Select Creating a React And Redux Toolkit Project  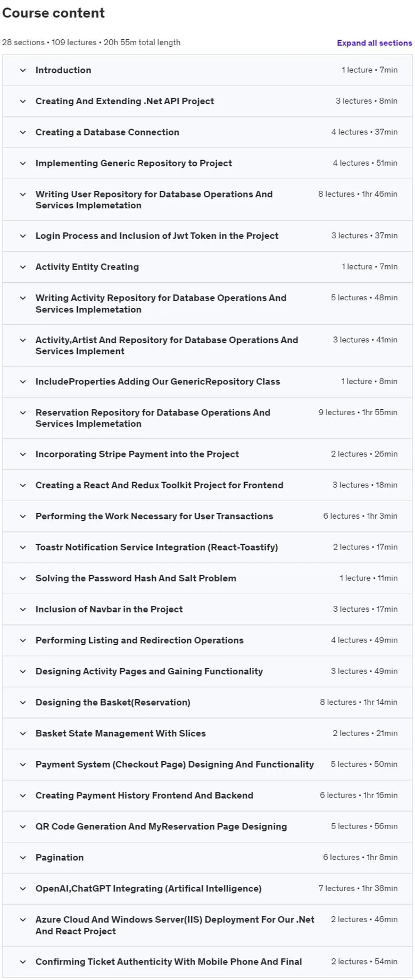pos(207,485)
